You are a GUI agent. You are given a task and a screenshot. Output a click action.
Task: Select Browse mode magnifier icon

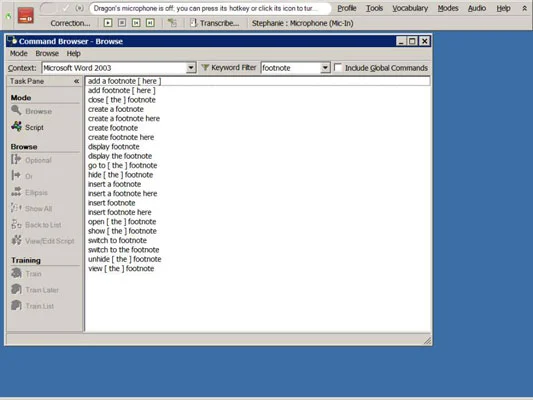(x=16, y=110)
